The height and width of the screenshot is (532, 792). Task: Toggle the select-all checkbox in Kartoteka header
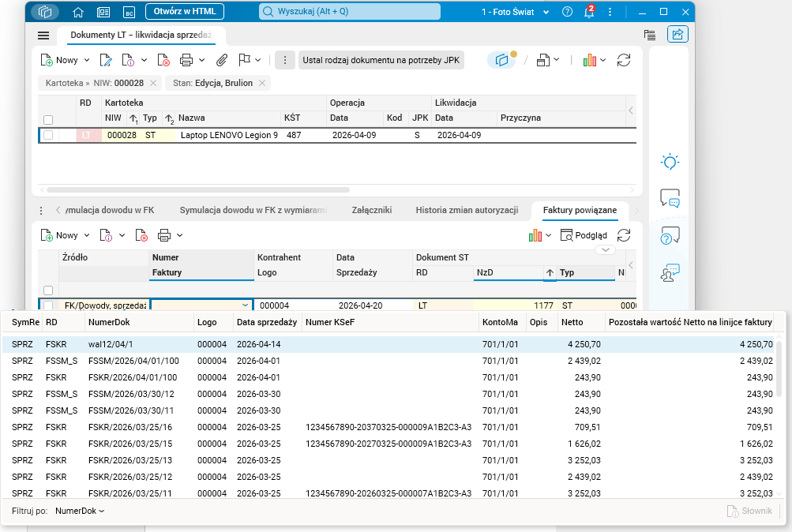pyautogui.click(x=48, y=120)
